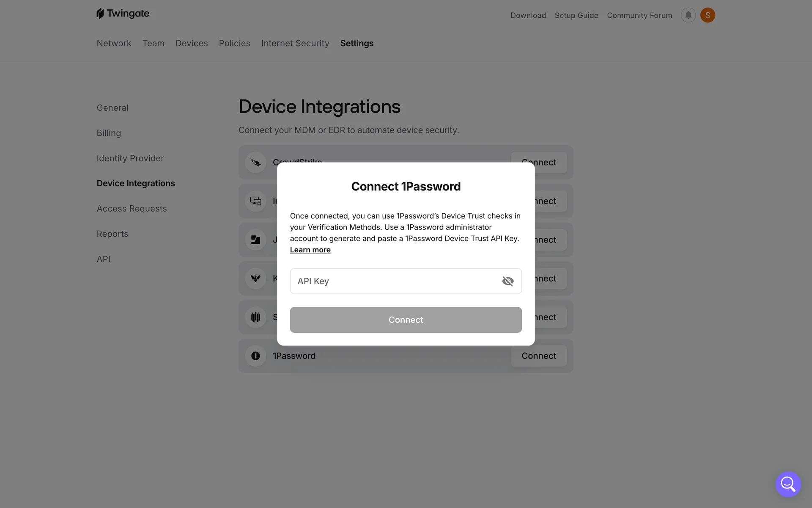Open the Learn more link
The image size is (812, 508).
pos(310,250)
